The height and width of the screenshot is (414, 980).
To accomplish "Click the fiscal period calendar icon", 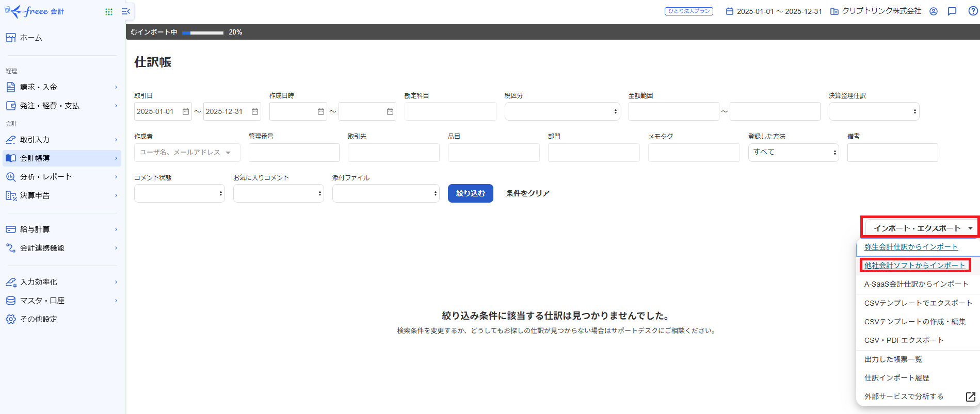I will pos(730,11).
